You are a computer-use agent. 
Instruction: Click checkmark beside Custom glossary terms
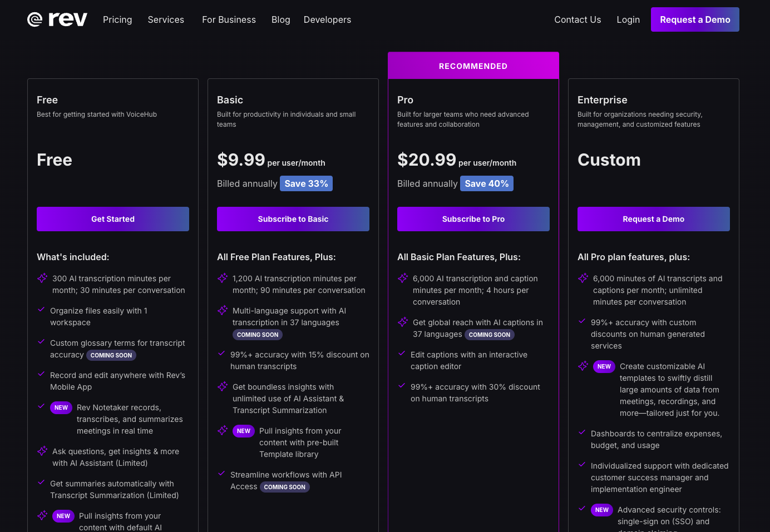pos(41,342)
